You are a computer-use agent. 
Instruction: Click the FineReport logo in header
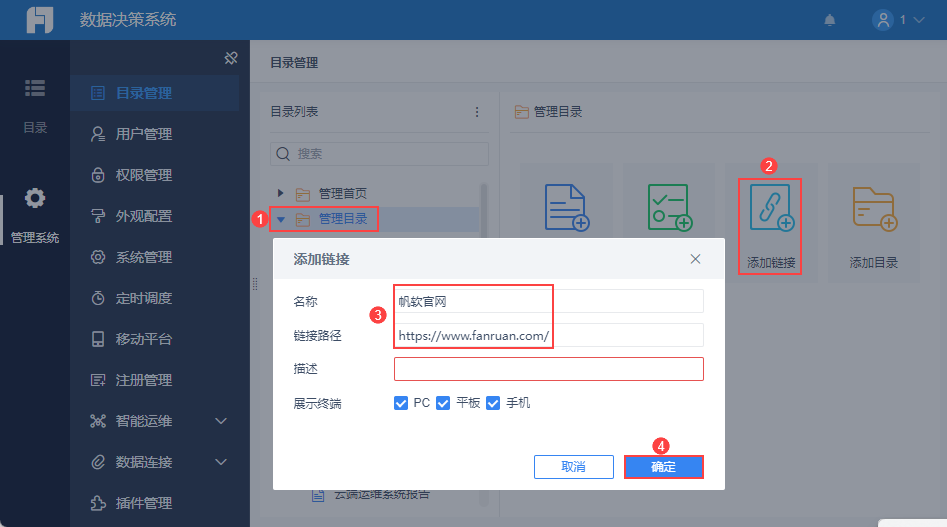pos(40,20)
